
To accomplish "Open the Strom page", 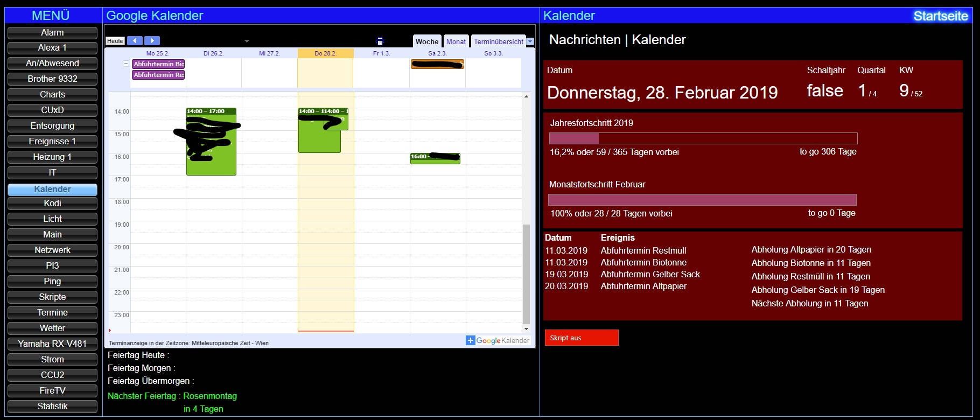I will click(52, 360).
